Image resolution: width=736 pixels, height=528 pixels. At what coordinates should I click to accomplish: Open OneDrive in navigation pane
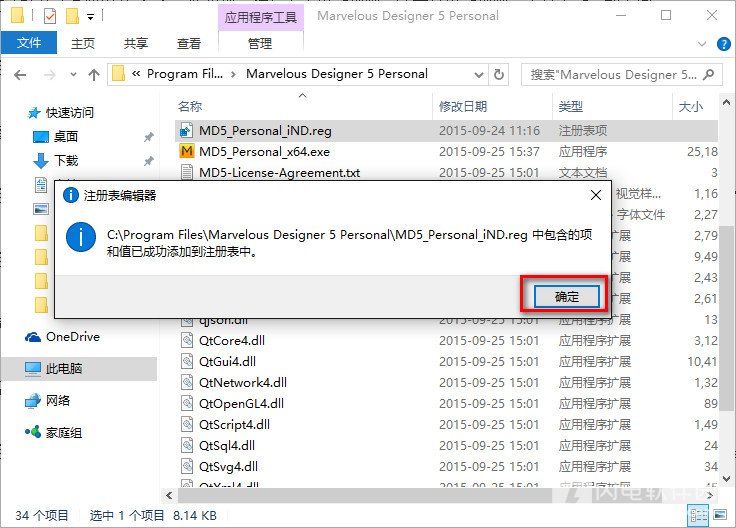pyautogui.click(x=72, y=337)
